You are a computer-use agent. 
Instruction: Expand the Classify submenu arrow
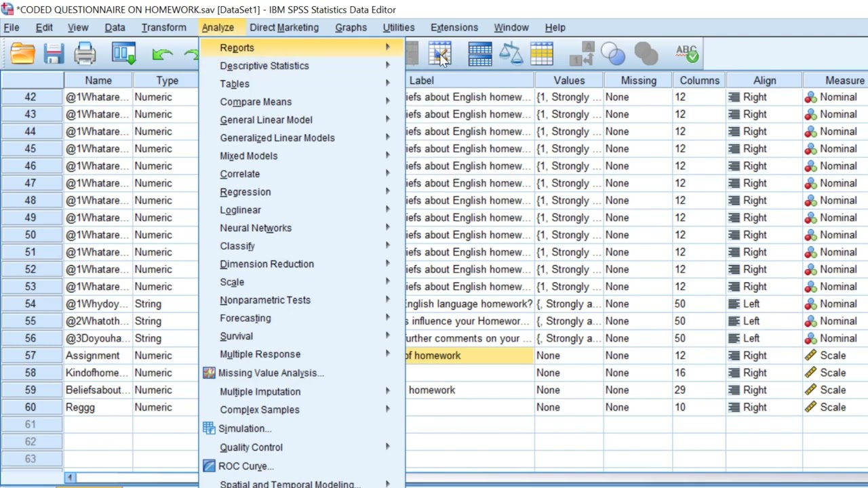pos(388,246)
